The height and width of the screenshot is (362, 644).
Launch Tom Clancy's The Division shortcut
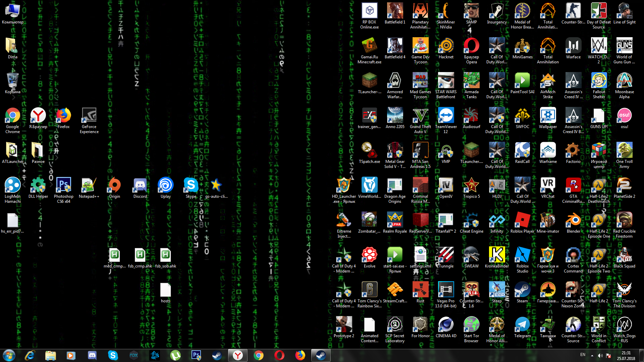[625, 295]
